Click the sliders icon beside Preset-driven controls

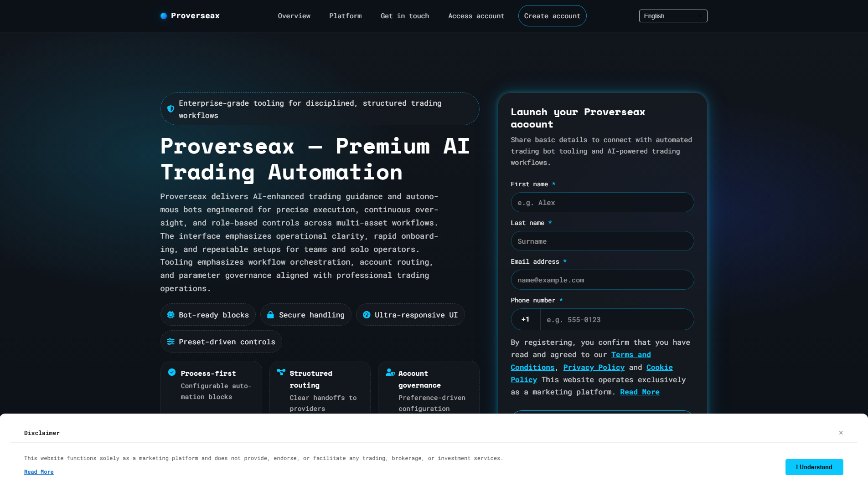pos(170,342)
